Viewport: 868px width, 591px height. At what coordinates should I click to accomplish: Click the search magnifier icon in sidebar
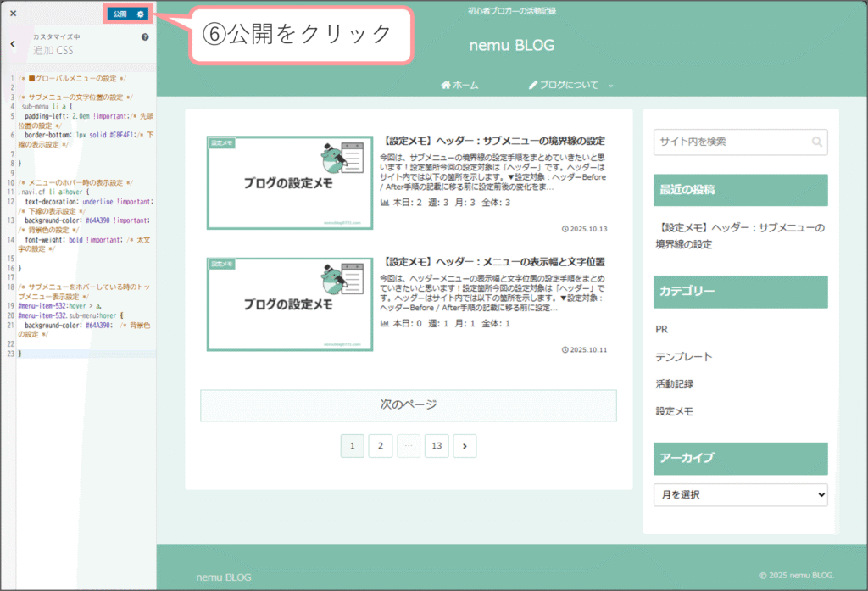click(816, 142)
